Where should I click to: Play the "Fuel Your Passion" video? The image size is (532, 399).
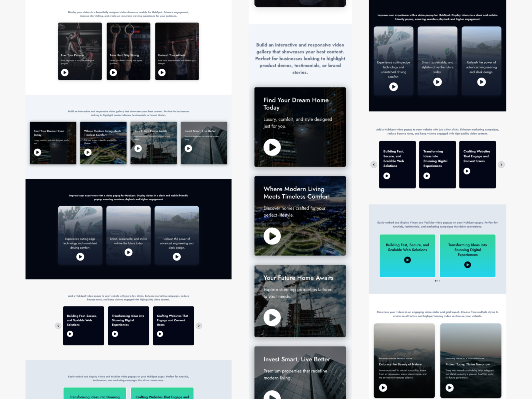coord(65,72)
